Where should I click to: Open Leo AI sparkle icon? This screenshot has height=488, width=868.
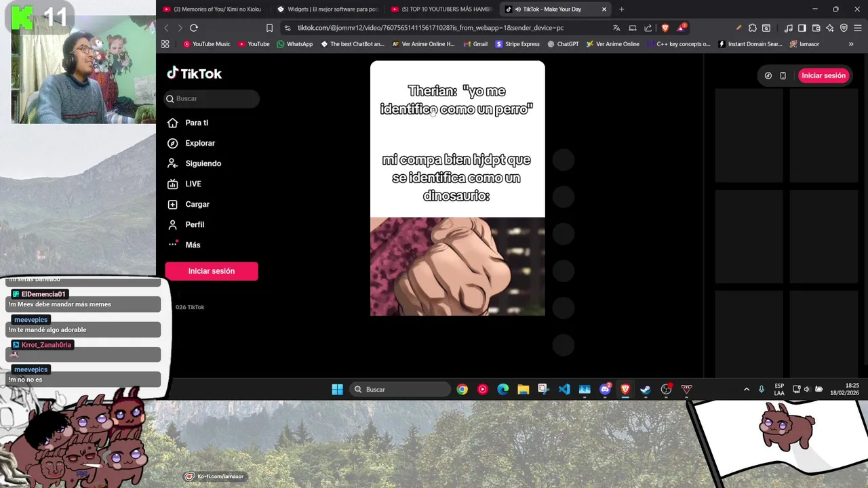[830, 28]
